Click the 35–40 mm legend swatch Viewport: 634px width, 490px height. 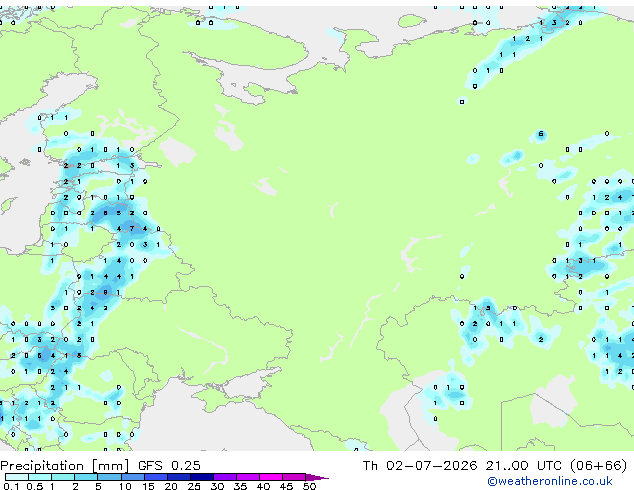[248, 477]
